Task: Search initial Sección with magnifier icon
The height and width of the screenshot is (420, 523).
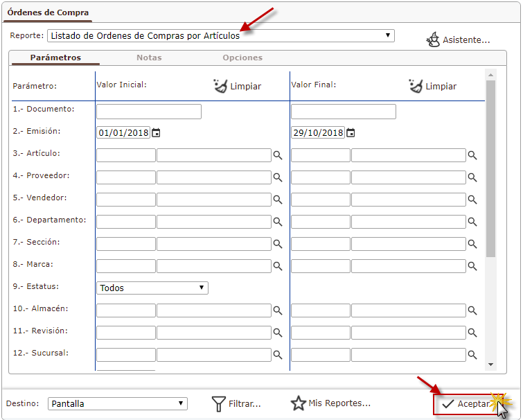Action: click(x=278, y=244)
